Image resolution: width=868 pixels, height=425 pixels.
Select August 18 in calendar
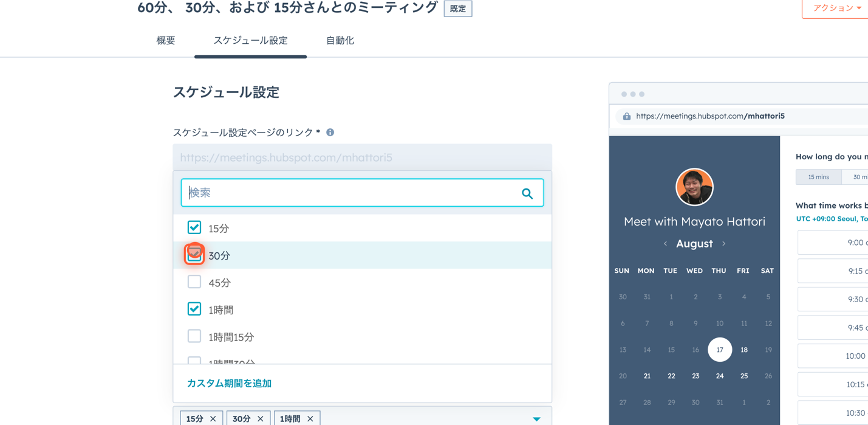pos(744,350)
